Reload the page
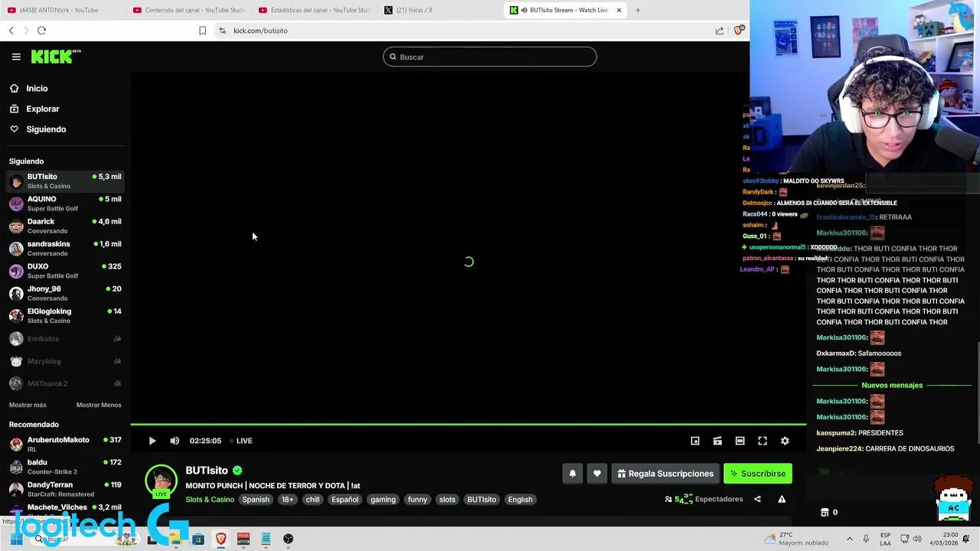The width and height of the screenshot is (980, 551). click(x=41, y=31)
